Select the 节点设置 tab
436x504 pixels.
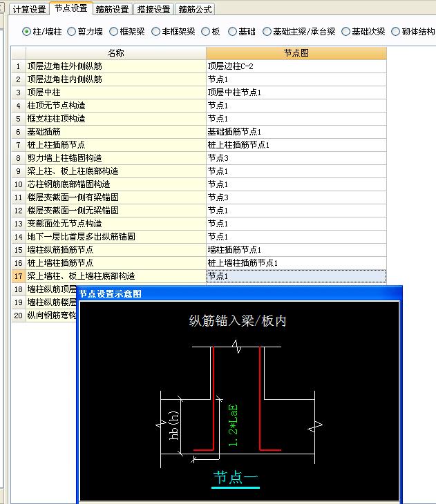coord(70,8)
